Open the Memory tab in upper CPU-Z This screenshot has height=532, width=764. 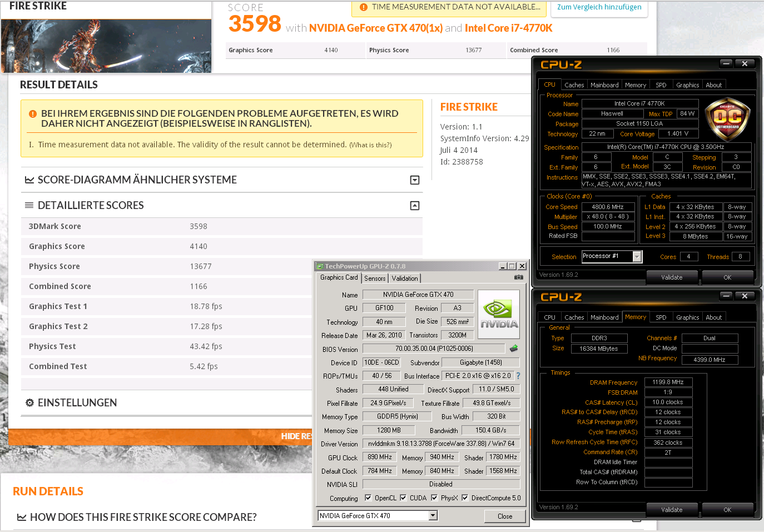click(x=636, y=85)
